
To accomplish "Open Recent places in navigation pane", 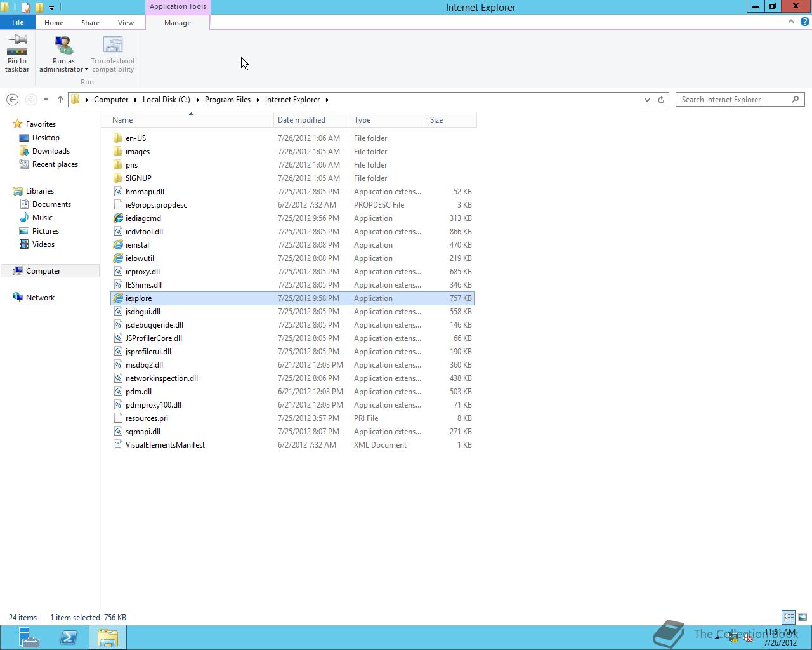I will tap(55, 164).
